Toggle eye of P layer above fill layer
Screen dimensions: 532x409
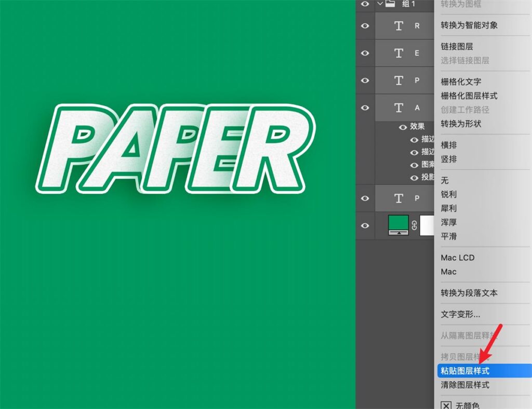click(365, 198)
